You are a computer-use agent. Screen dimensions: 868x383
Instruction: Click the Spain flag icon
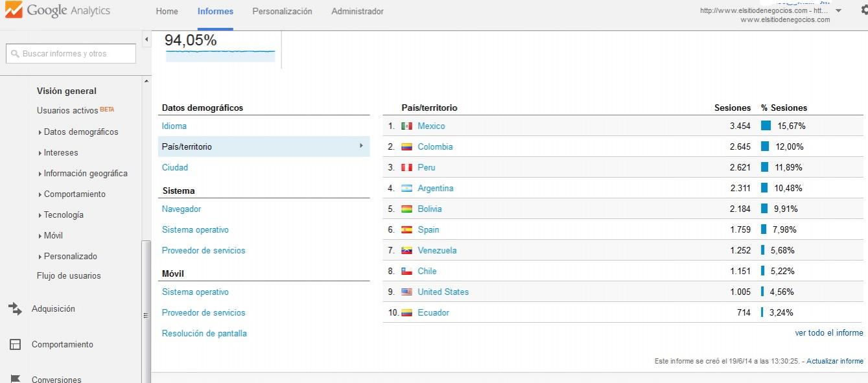[407, 230]
